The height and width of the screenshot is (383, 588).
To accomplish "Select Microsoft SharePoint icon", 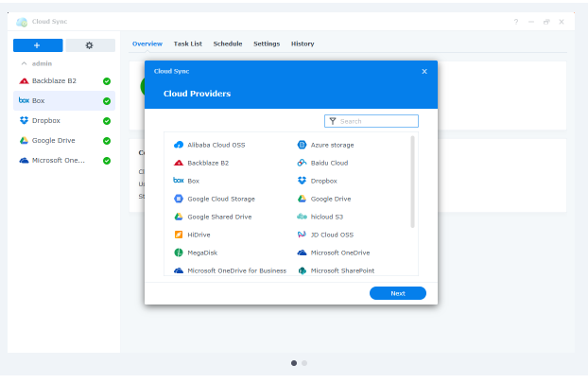I will click(x=302, y=270).
